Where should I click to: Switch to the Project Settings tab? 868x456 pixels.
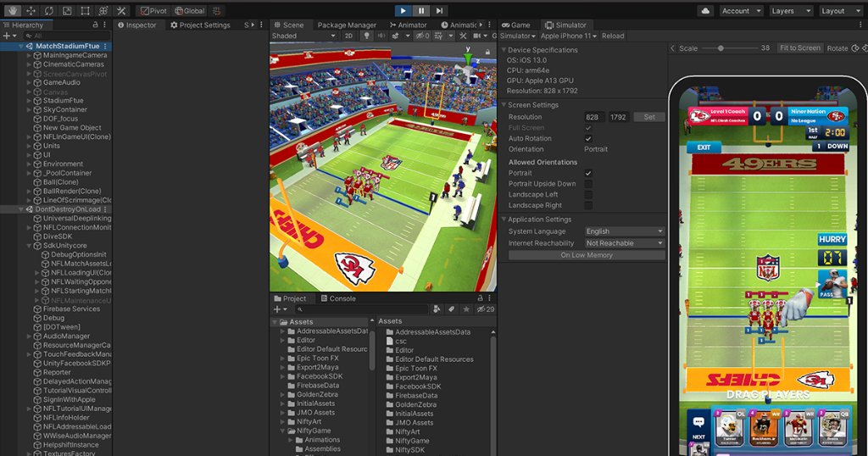[200, 25]
